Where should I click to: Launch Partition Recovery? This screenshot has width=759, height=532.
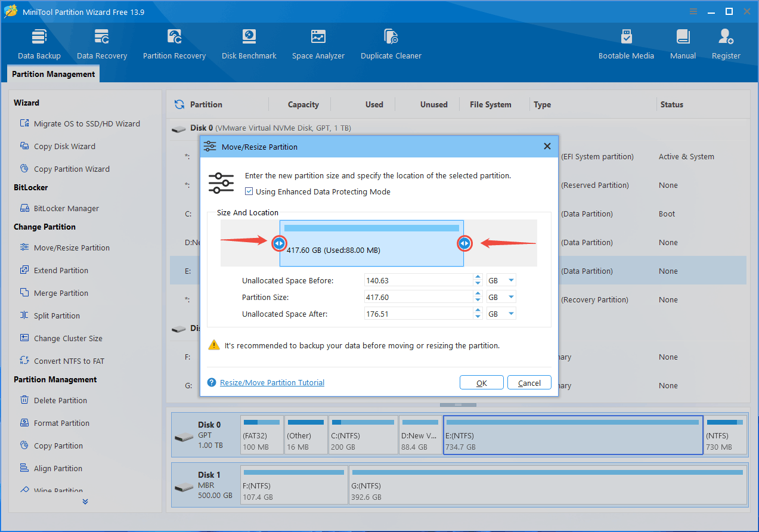[174, 44]
